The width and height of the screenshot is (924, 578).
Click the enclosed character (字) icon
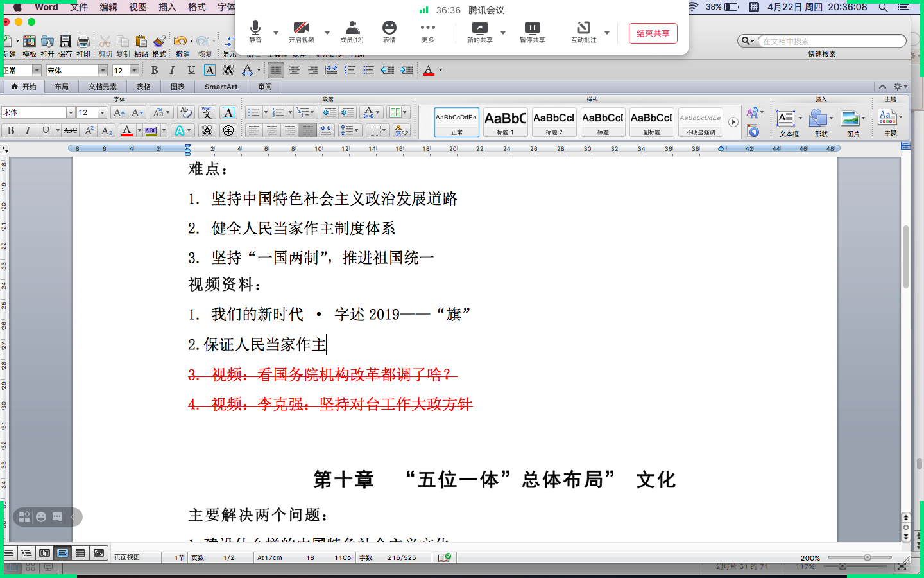[229, 130]
